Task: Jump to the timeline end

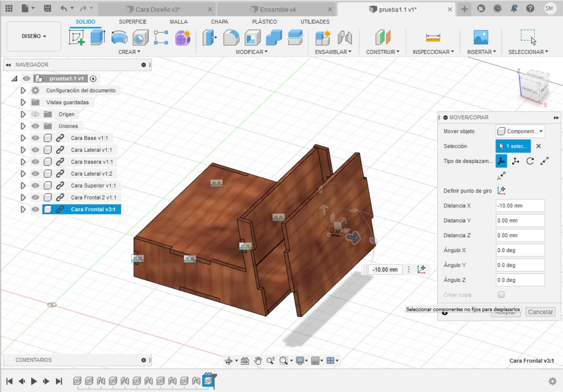Action: 59,381
